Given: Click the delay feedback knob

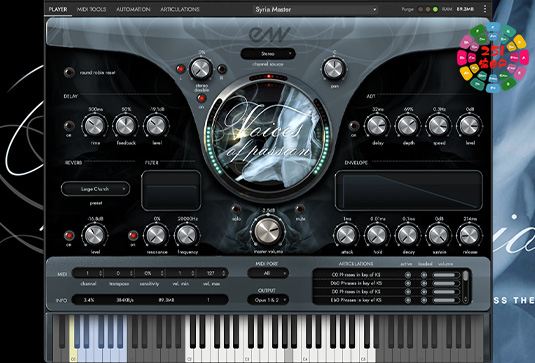Looking at the screenshot, I should 126,126.
